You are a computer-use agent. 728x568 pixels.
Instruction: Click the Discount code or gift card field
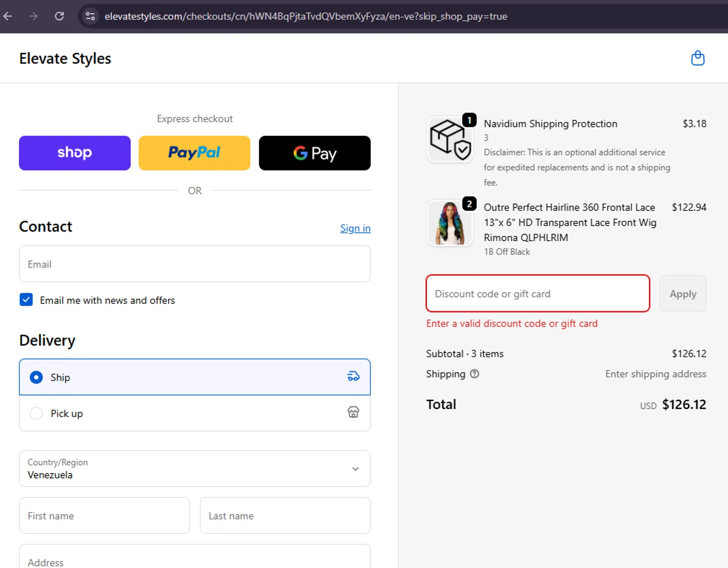(x=538, y=294)
